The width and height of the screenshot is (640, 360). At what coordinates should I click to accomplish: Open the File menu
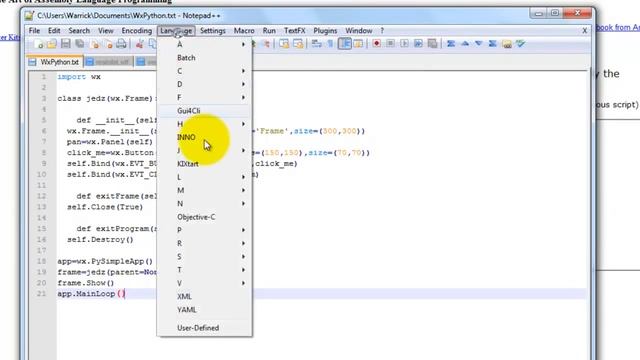[x=34, y=31]
